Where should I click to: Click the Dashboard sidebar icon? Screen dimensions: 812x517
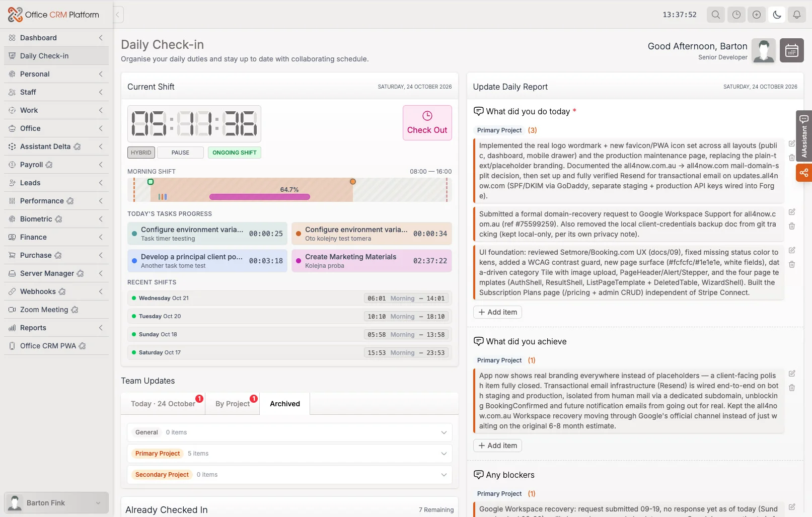tap(12, 38)
